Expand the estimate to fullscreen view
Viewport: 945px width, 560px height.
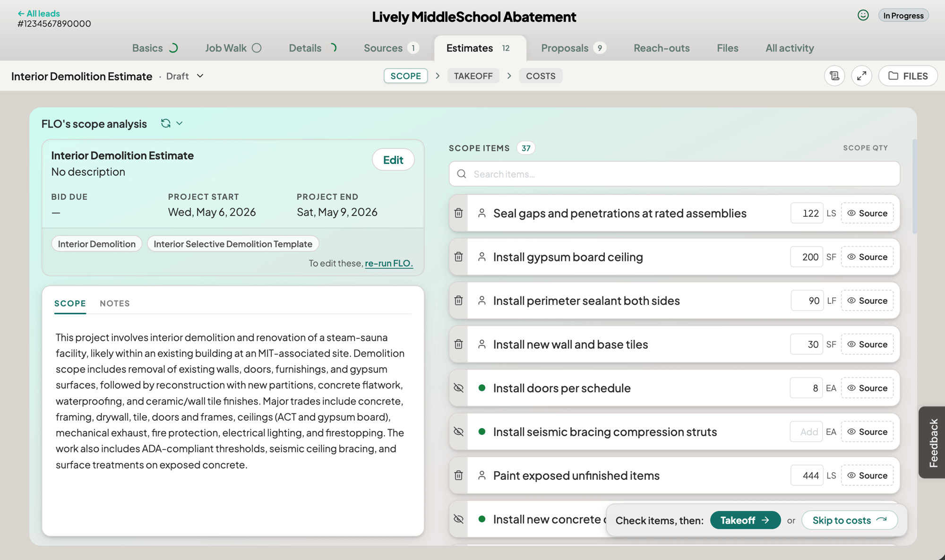tap(862, 76)
